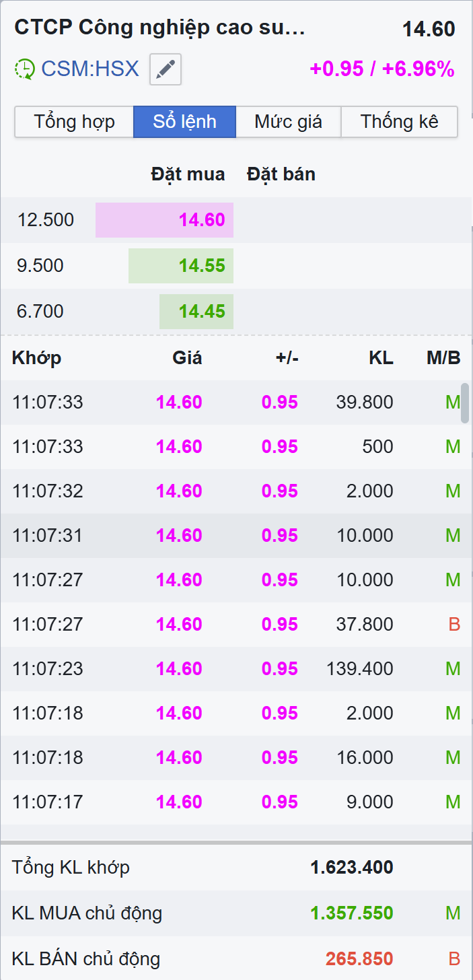Click the 14.60 bid price bar
Image resolution: width=473 pixels, height=980 pixels.
click(165, 220)
